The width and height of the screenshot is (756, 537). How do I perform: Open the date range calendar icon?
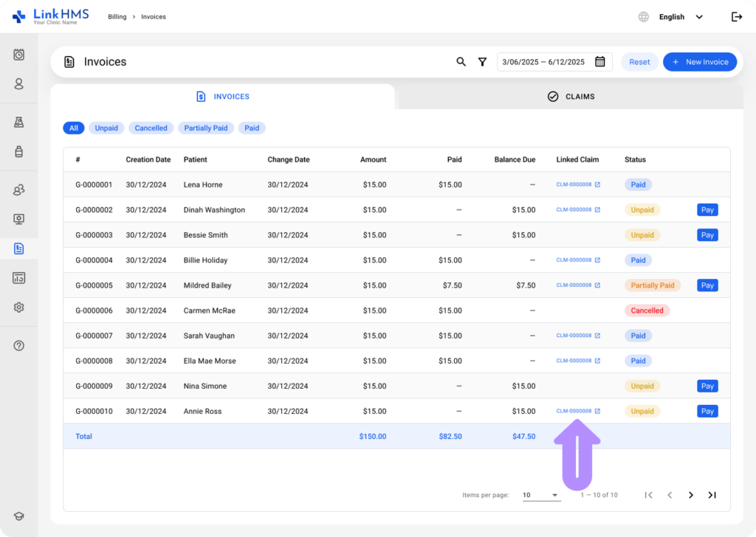(x=599, y=62)
